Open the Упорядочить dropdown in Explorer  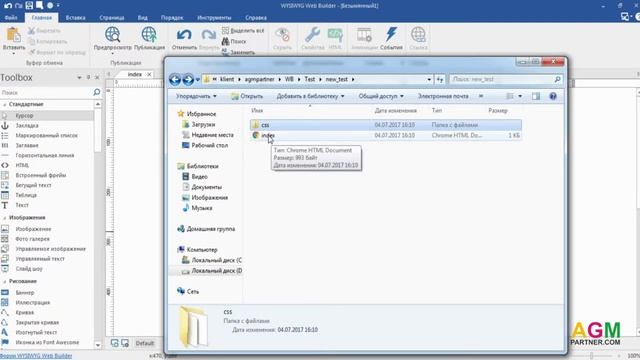tap(196, 96)
